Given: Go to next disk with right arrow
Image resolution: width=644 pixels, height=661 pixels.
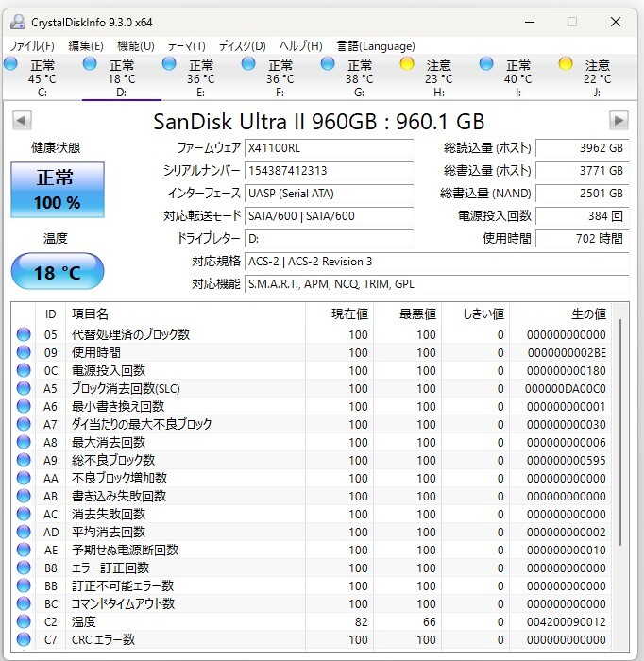Looking at the screenshot, I should 619,121.
